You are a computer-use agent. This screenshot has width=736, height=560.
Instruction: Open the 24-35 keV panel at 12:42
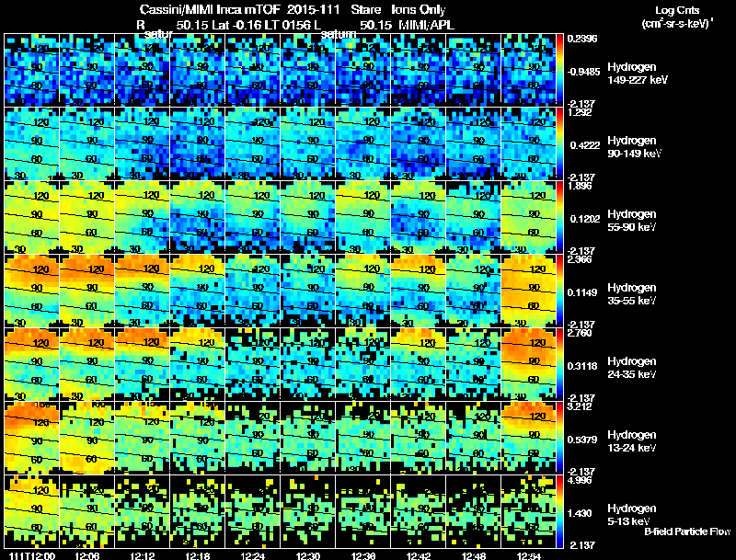[419, 364]
